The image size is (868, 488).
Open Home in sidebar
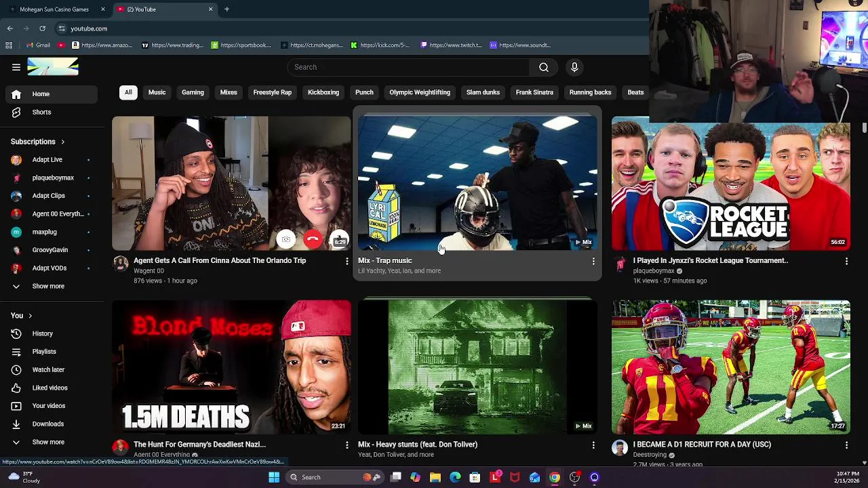51,94
